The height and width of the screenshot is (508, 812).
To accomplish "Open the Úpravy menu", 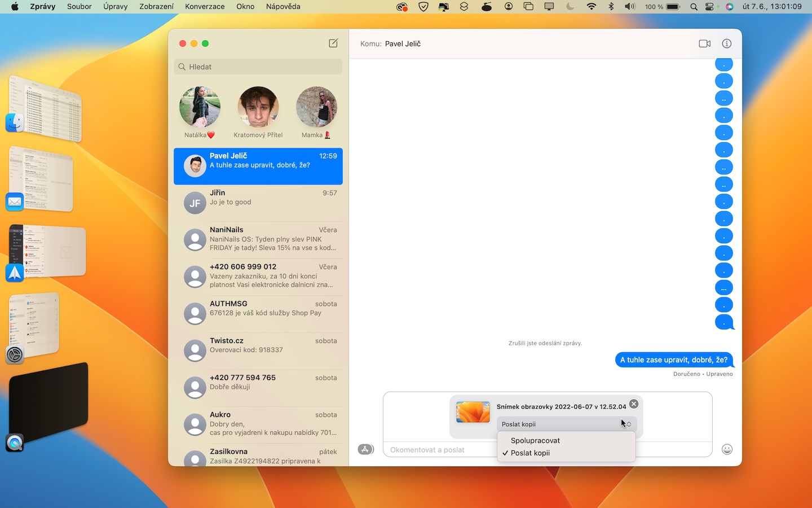I will [x=116, y=7].
